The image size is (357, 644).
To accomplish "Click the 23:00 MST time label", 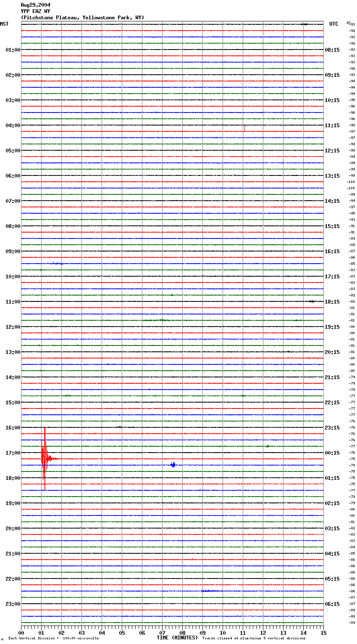I will click(13, 604).
